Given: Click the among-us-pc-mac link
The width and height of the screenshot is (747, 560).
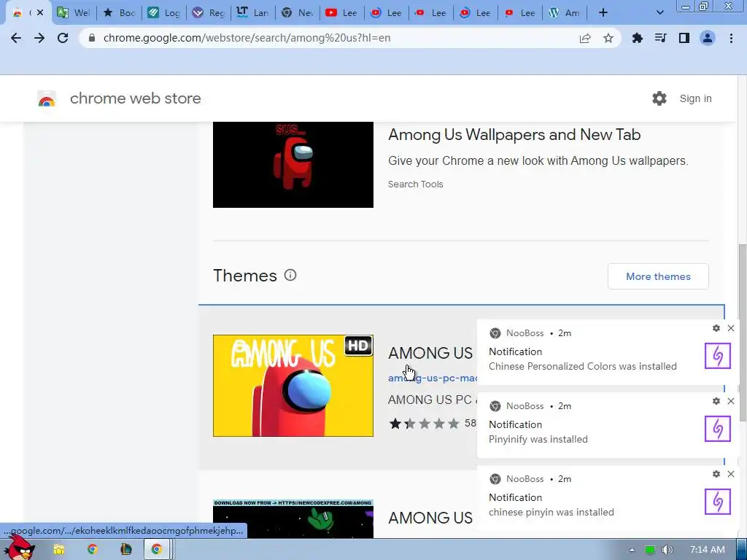Looking at the screenshot, I should [432, 378].
